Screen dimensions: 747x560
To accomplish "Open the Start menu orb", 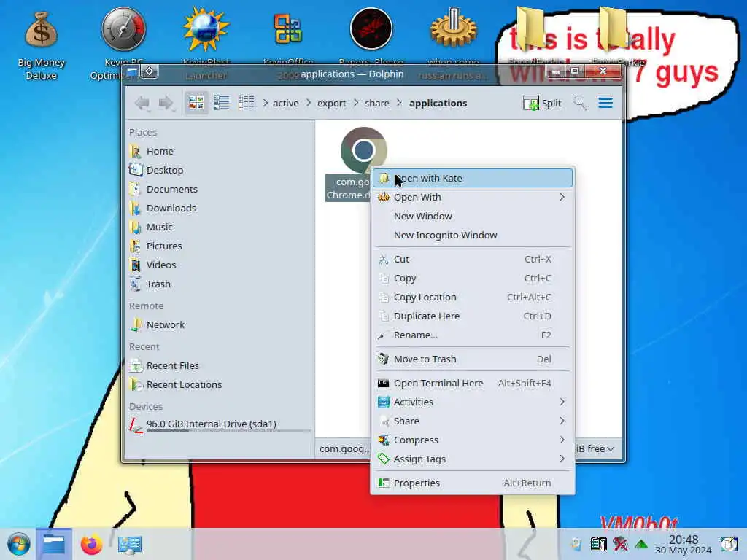I will (x=18, y=544).
